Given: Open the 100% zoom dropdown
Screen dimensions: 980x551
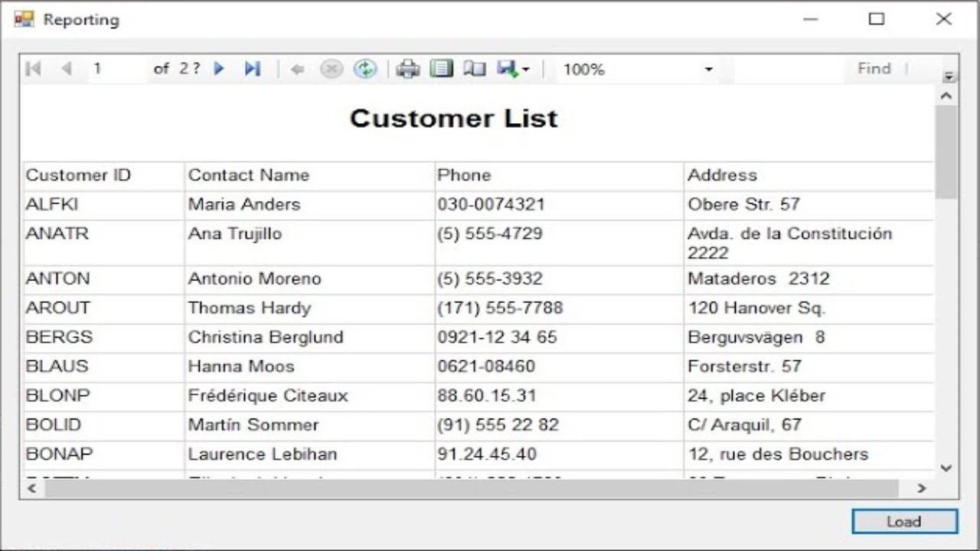Looking at the screenshot, I should (708, 70).
